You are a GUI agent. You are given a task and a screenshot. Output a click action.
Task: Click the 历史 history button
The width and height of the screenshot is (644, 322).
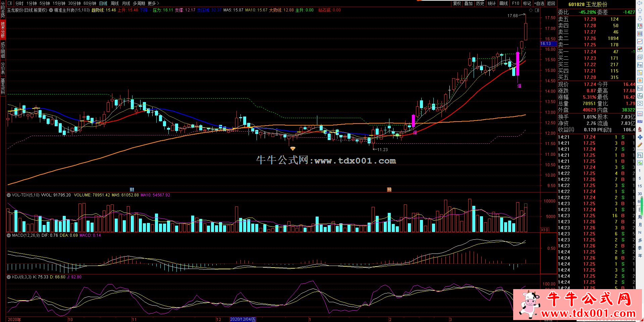tap(480, 3)
